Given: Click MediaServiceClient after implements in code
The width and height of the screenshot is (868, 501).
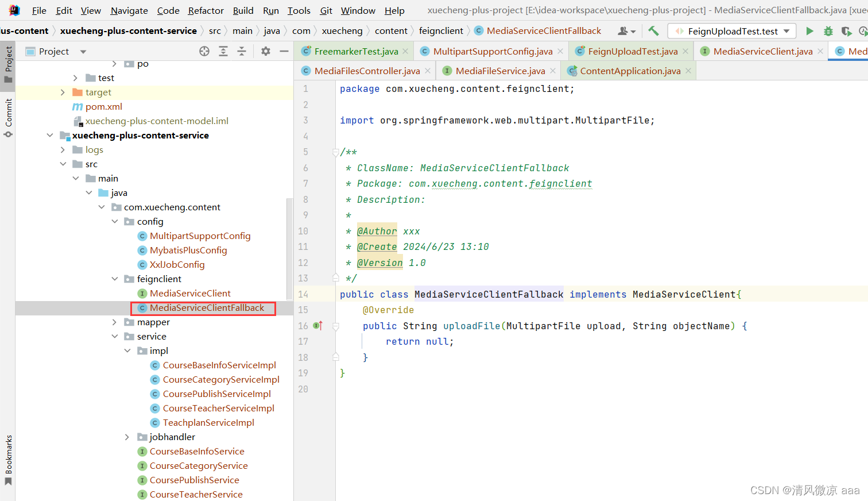Looking at the screenshot, I should coord(684,294).
